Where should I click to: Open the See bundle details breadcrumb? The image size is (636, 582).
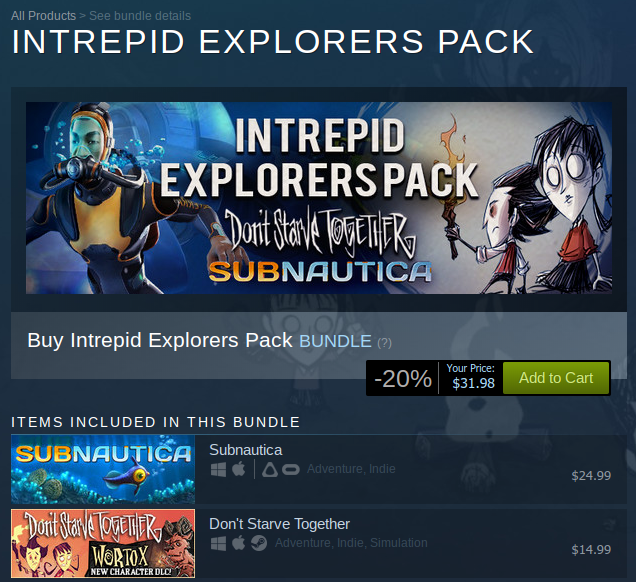click(x=140, y=16)
